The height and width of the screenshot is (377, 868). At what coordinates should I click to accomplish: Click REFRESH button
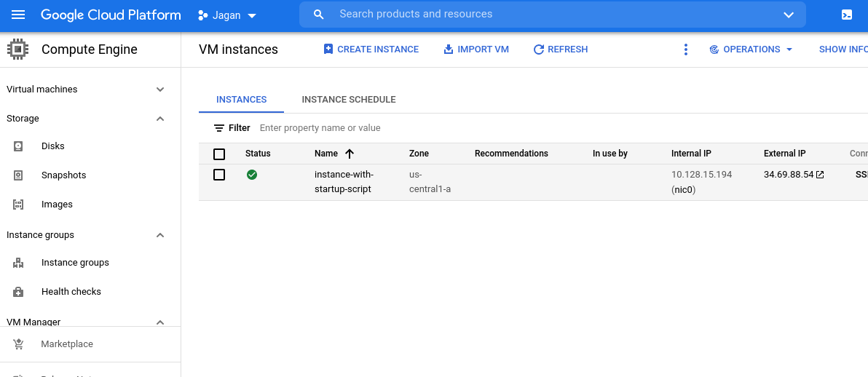pyautogui.click(x=561, y=49)
